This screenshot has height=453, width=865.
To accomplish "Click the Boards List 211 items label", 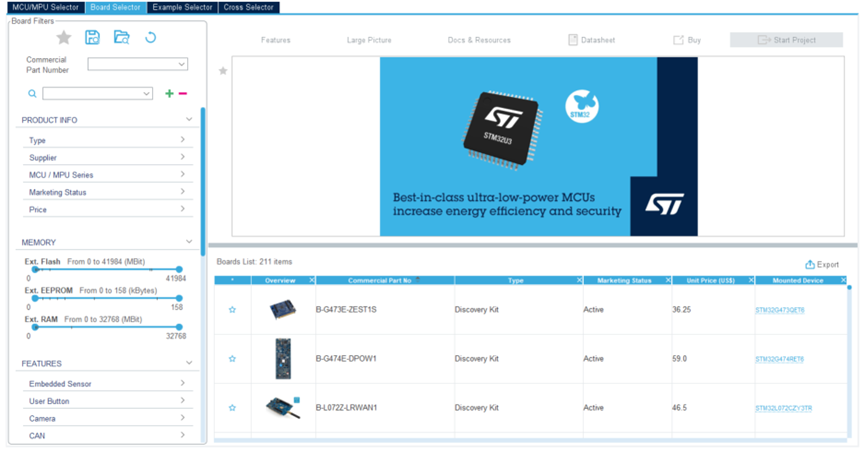I will pos(254,262).
